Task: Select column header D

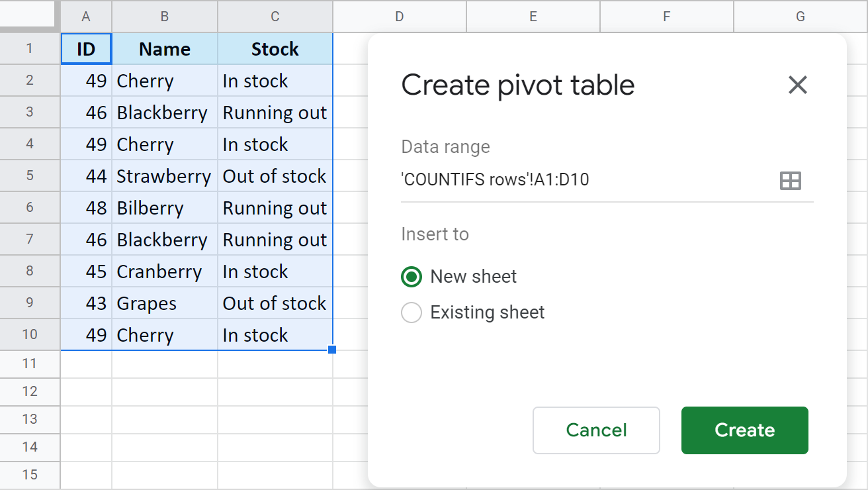Action: [x=399, y=17]
